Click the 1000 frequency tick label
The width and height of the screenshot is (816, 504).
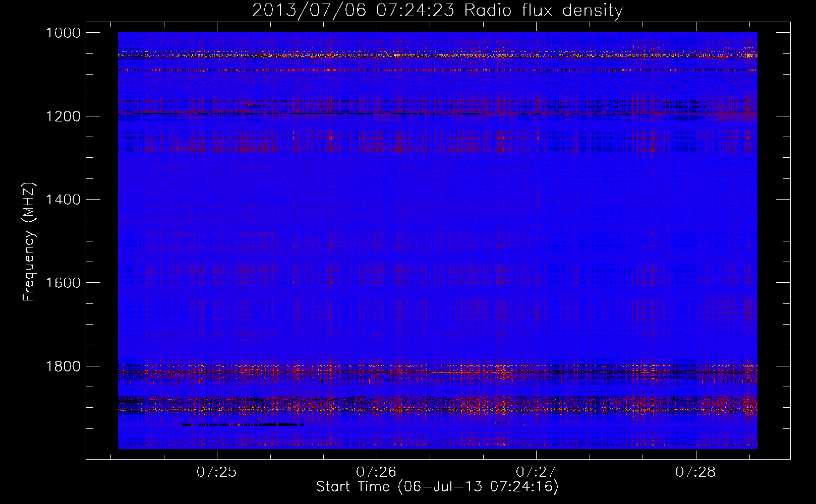coord(63,33)
